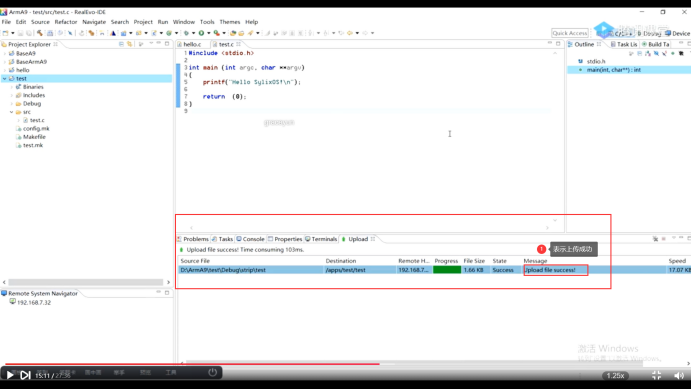Expand the Includes folder
Image resolution: width=692 pixels, height=389 pixels.
11,95
